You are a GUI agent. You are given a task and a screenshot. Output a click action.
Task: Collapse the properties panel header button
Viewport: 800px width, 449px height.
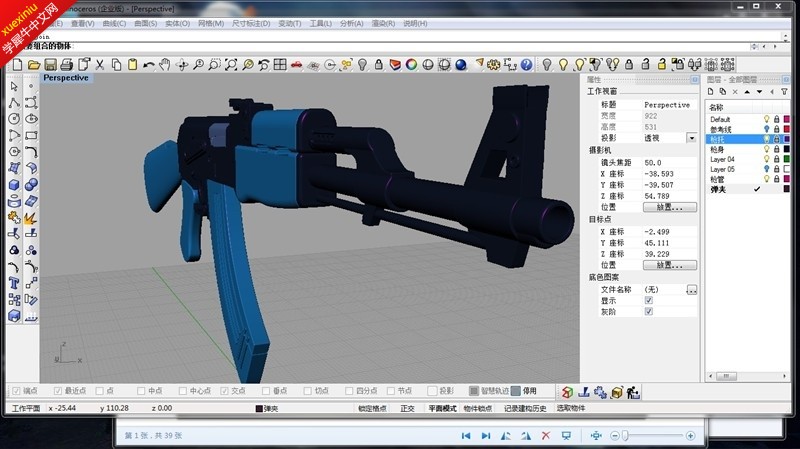(694, 80)
